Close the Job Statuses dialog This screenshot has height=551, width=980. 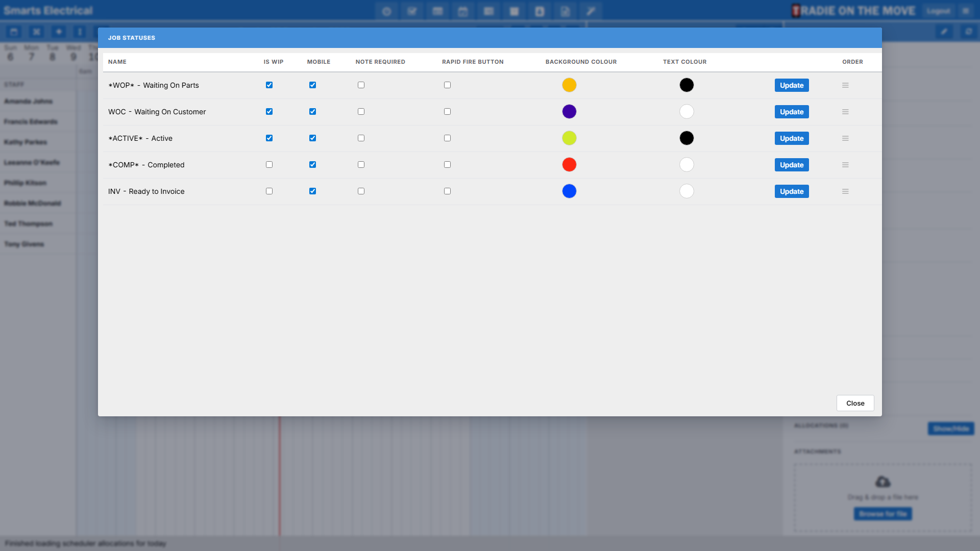855,403
